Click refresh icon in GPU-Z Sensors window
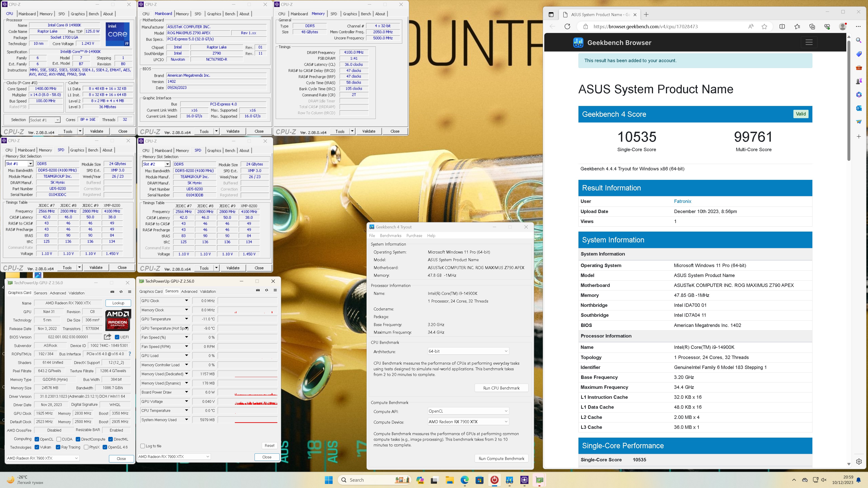Screen dimensions: 868x488 click(267, 290)
